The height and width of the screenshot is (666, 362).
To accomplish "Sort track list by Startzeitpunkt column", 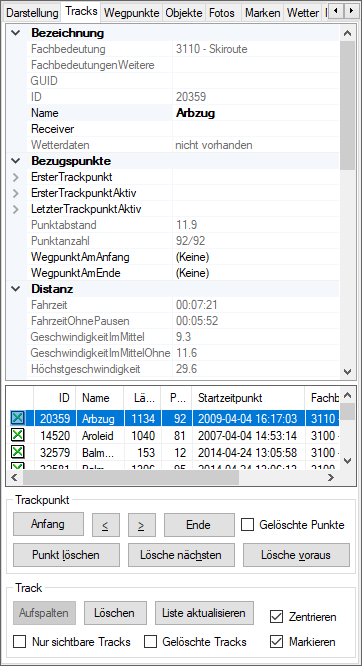I will click(248, 398).
